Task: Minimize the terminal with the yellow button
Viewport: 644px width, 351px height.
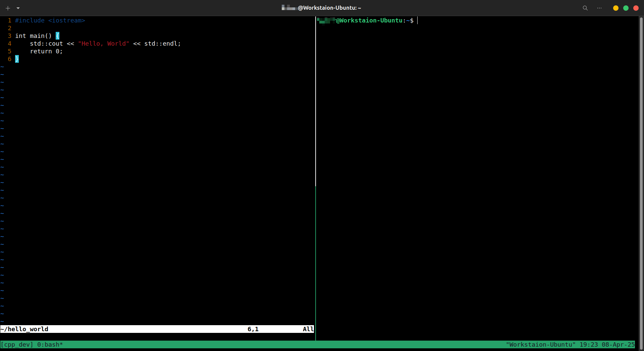Action: [616, 8]
